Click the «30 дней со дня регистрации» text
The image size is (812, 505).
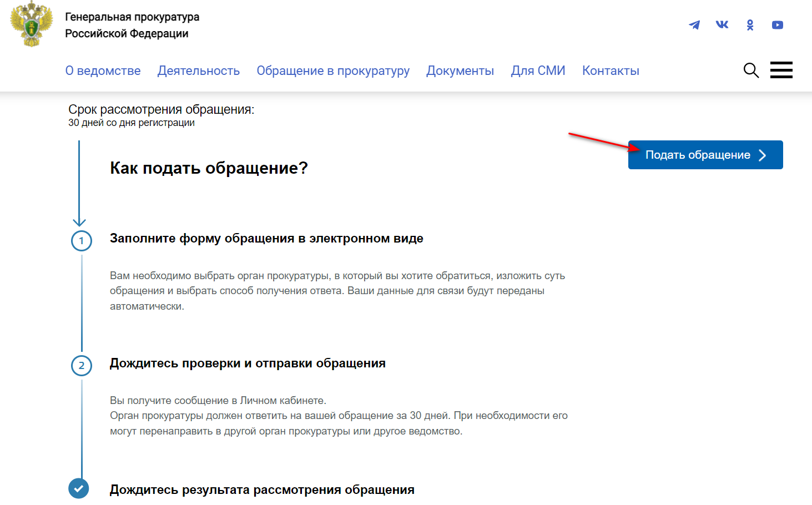(x=132, y=123)
